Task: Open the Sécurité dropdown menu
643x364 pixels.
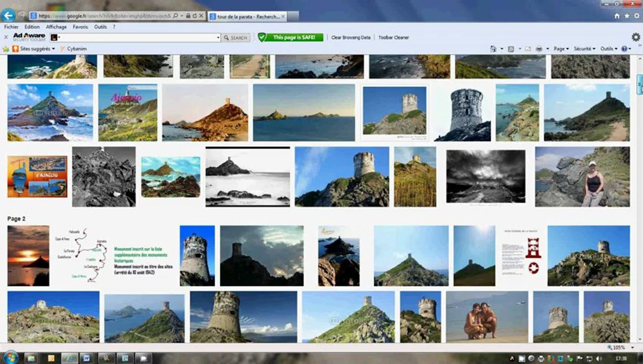Action: [584, 49]
